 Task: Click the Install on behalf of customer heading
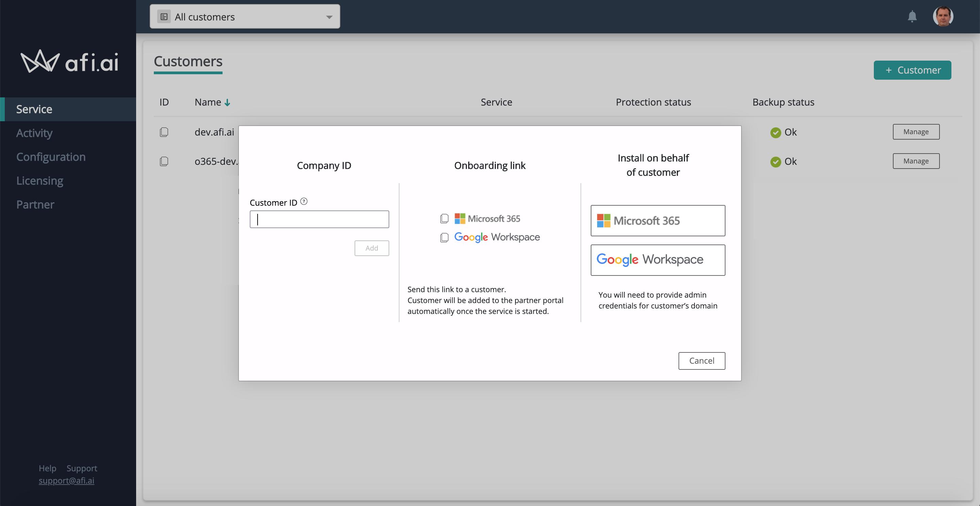[653, 165]
